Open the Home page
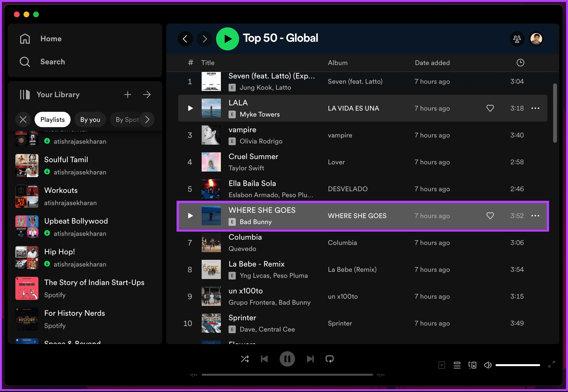This screenshot has height=392, width=568. click(x=41, y=39)
